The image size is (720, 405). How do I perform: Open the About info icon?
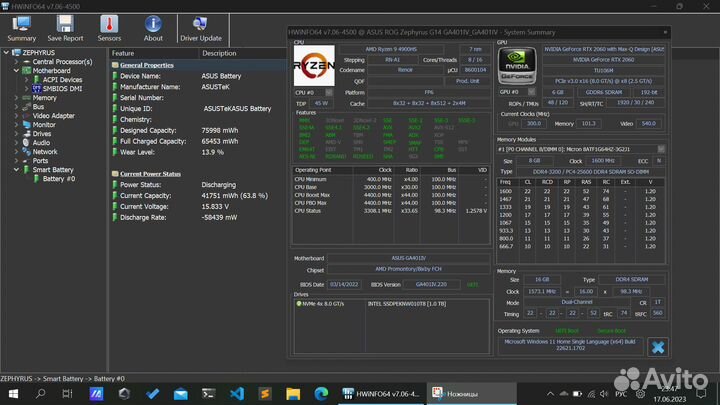[x=153, y=28]
